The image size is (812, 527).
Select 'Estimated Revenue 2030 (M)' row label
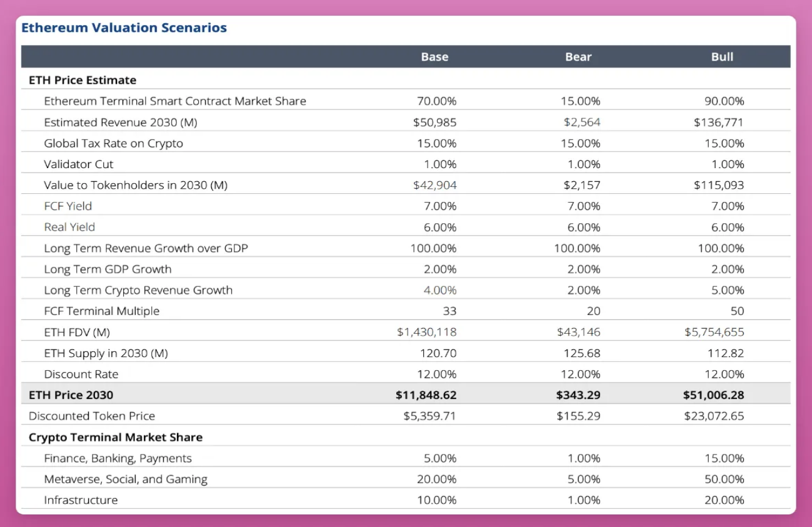(121, 123)
